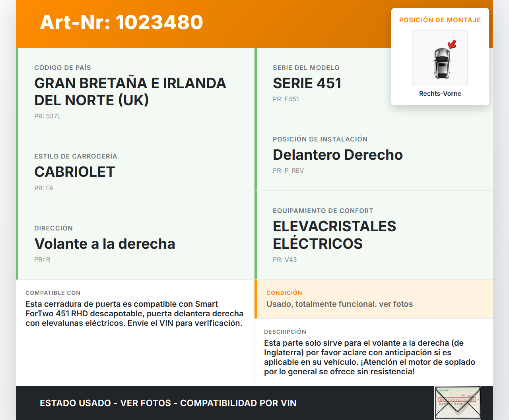Click the "PR: R" code
The image size is (509, 420).
tap(42, 259)
